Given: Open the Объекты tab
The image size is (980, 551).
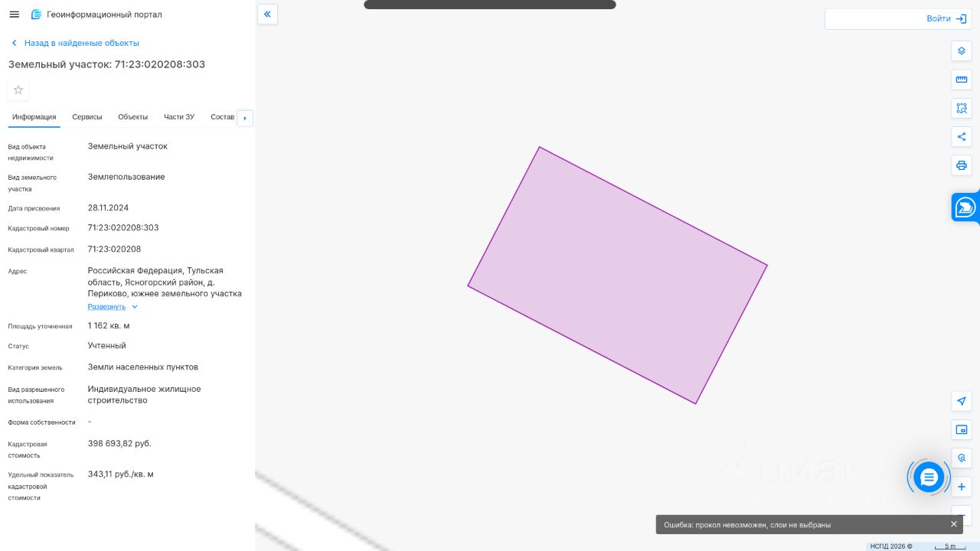Looking at the screenshot, I should click(133, 117).
